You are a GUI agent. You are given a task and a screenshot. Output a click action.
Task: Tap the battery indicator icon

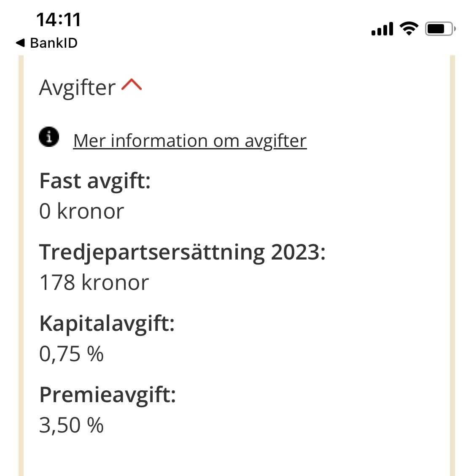pos(440,29)
